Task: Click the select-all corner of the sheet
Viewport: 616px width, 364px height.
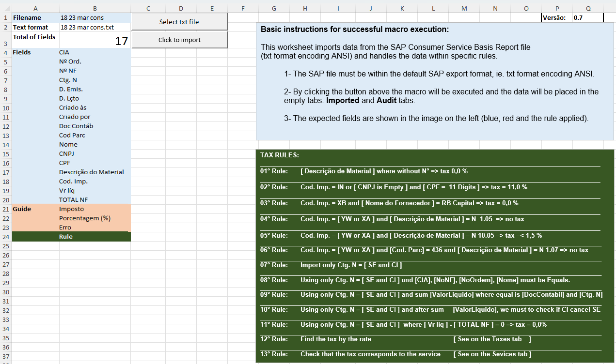Action: pyautogui.click(x=5, y=8)
